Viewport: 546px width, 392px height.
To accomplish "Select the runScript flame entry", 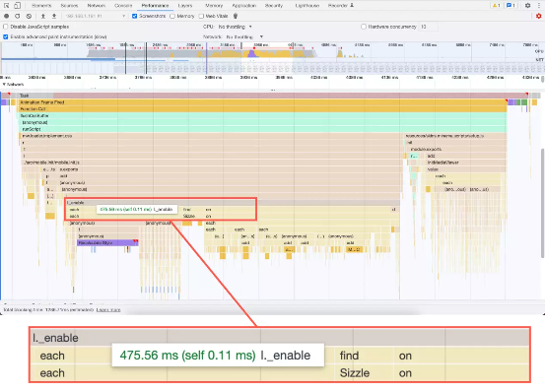I will pos(263,129).
